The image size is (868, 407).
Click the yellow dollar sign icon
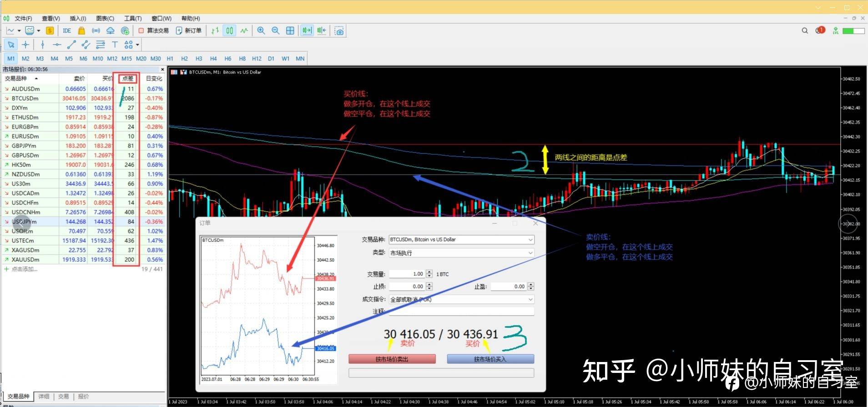[x=50, y=30]
